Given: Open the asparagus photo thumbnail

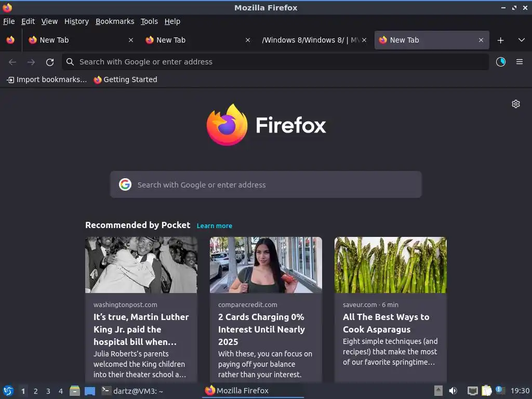Looking at the screenshot, I should 391,265.
